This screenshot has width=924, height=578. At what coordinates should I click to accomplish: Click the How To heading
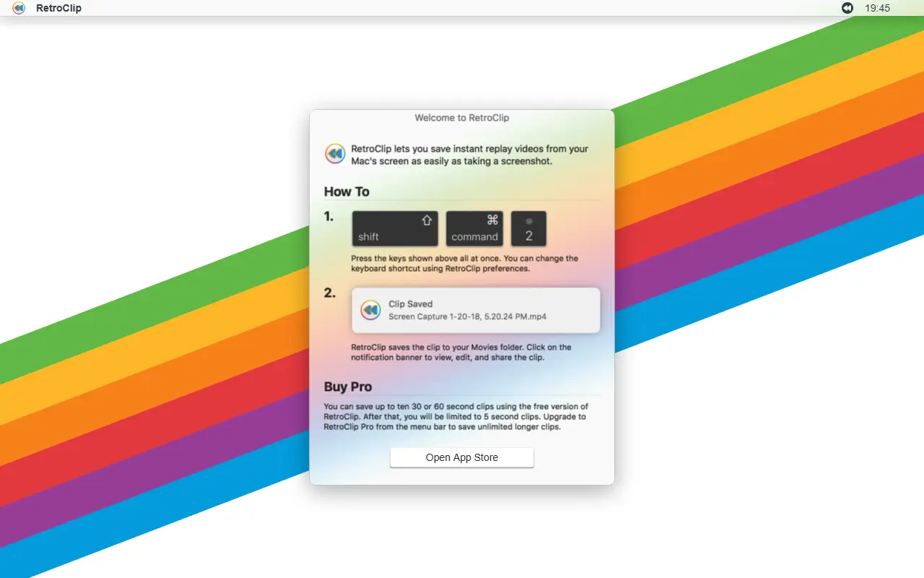(346, 191)
